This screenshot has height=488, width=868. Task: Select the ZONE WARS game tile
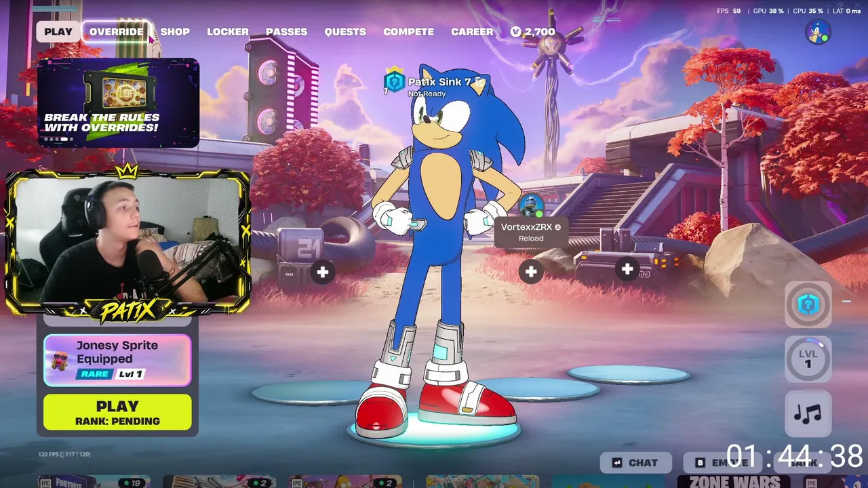pyautogui.click(x=734, y=482)
